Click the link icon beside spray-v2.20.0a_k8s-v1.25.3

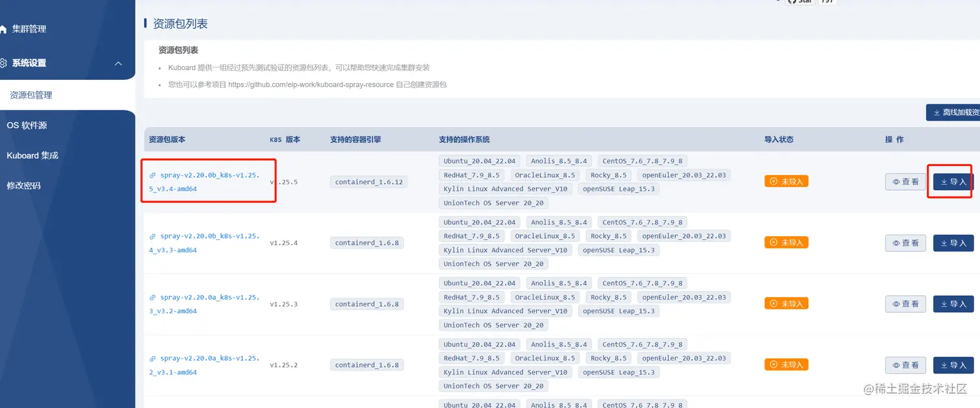click(x=153, y=298)
